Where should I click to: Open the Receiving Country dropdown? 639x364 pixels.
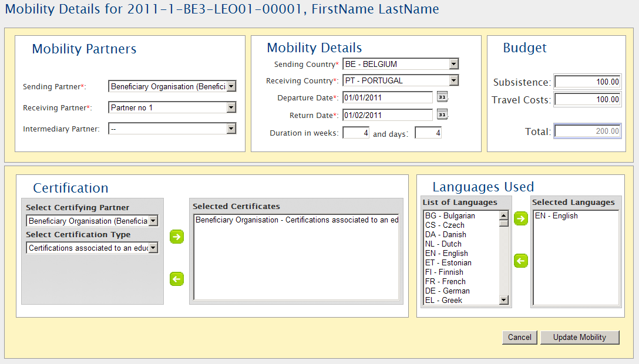453,80
